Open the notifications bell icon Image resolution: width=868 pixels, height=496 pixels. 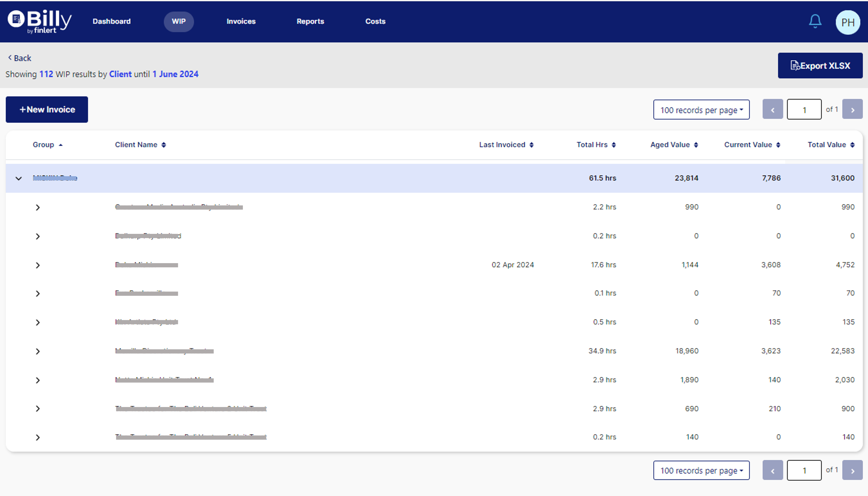pyautogui.click(x=815, y=21)
